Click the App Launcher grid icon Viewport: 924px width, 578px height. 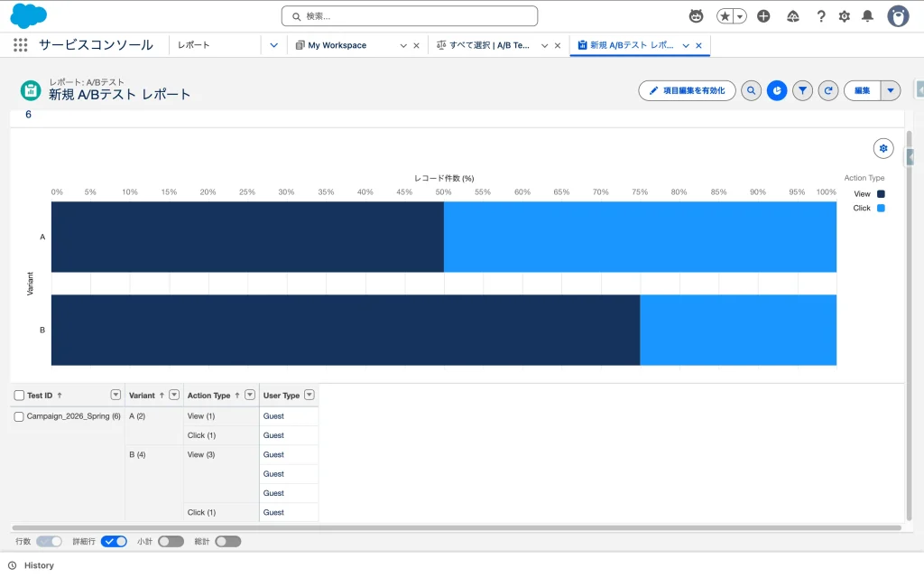pyautogui.click(x=20, y=45)
